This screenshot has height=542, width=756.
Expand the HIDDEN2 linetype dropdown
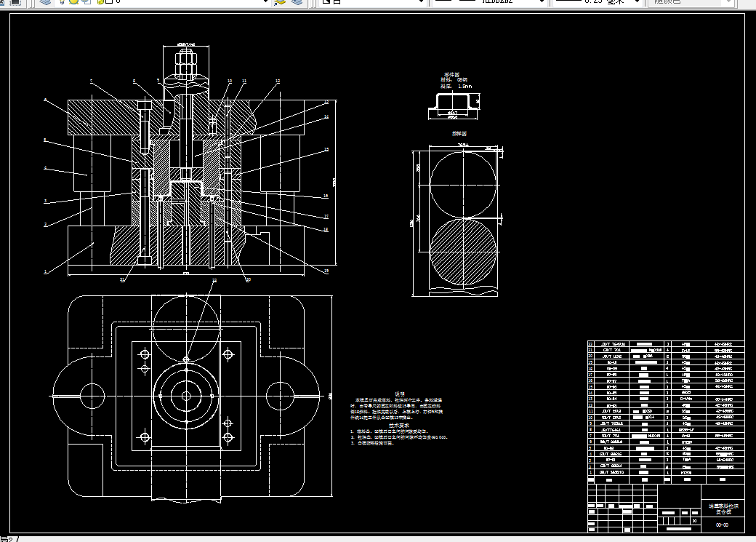tap(542, 2)
